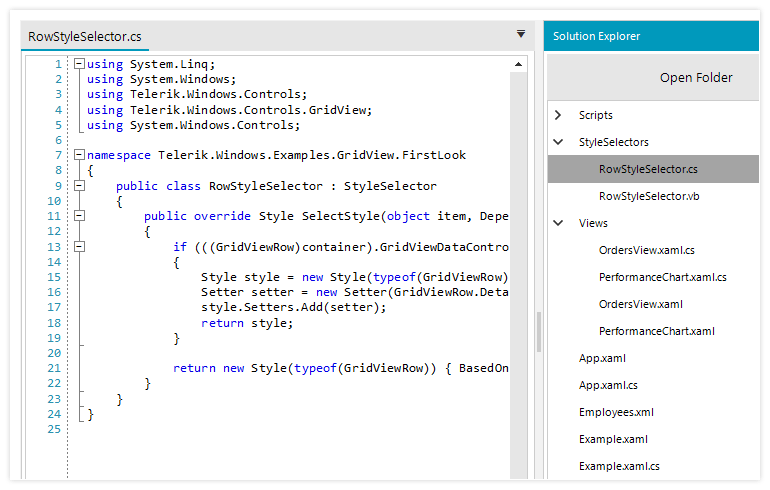Open the document list dropdown arrow
Viewport: 770px width, 490px height.
(521, 34)
